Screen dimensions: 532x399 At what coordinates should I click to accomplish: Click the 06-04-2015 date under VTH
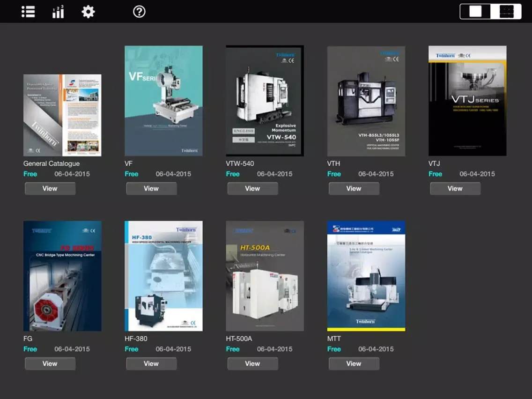(x=376, y=174)
